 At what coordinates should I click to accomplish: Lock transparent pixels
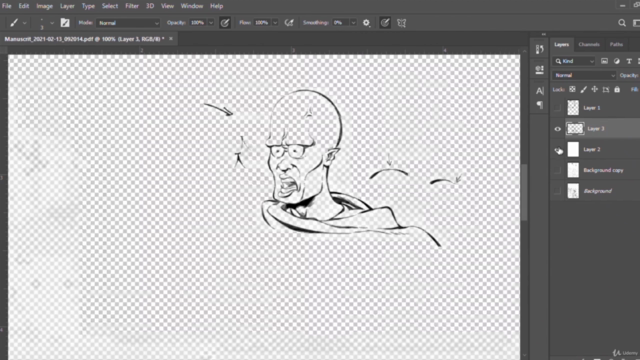(572, 89)
